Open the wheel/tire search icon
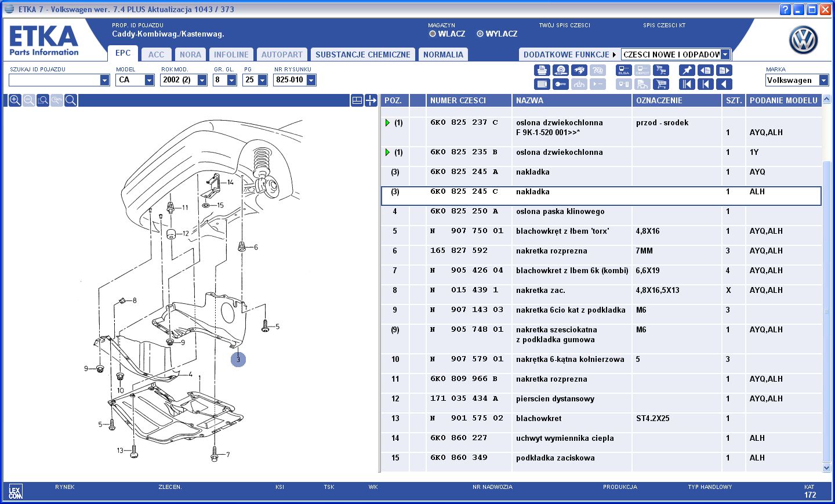 tap(560, 70)
